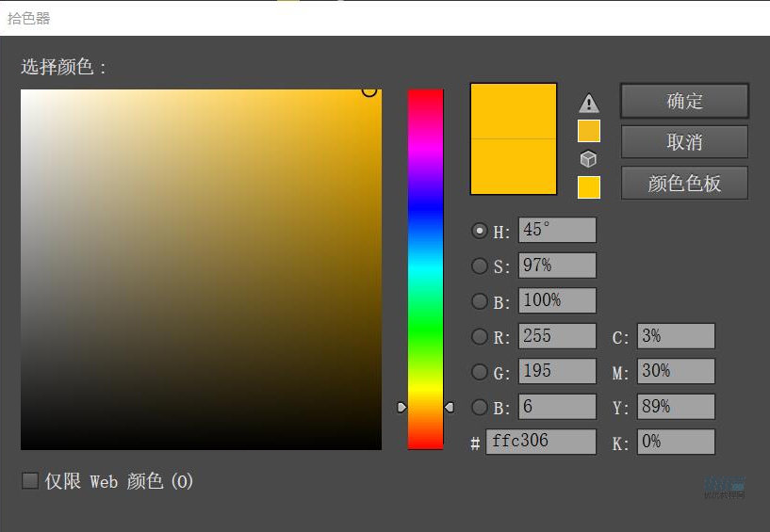The image size is (770, 532).
Task: Click the K field showing 0%
Action: (676, 442)
